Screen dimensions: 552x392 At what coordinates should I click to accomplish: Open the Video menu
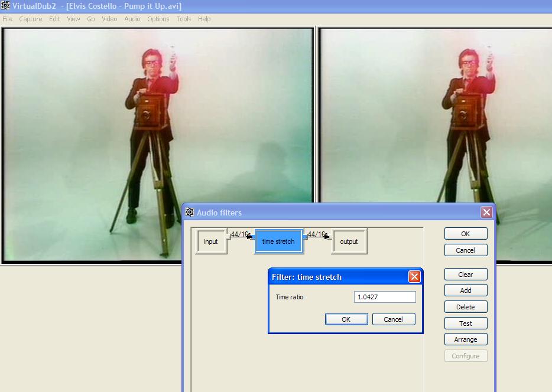[109, 19]
